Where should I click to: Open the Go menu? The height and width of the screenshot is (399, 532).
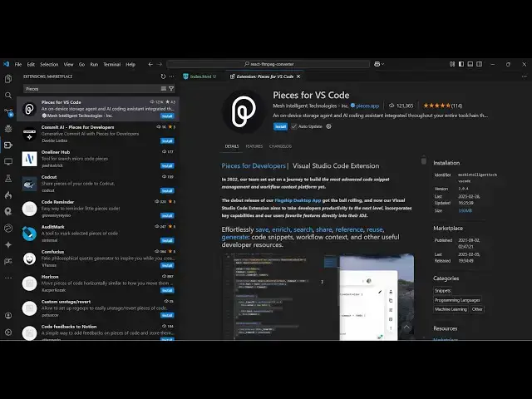coord(81,65)
